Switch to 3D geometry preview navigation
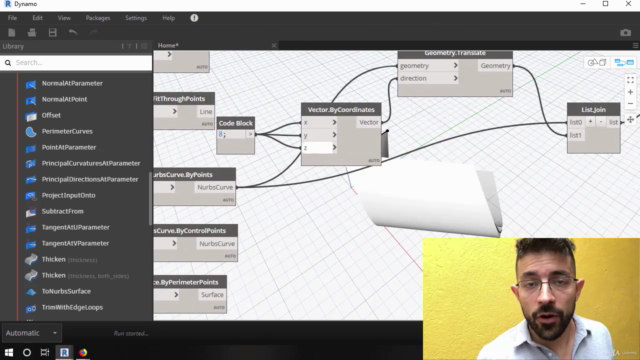640x360 pixels. pos(597,62)
